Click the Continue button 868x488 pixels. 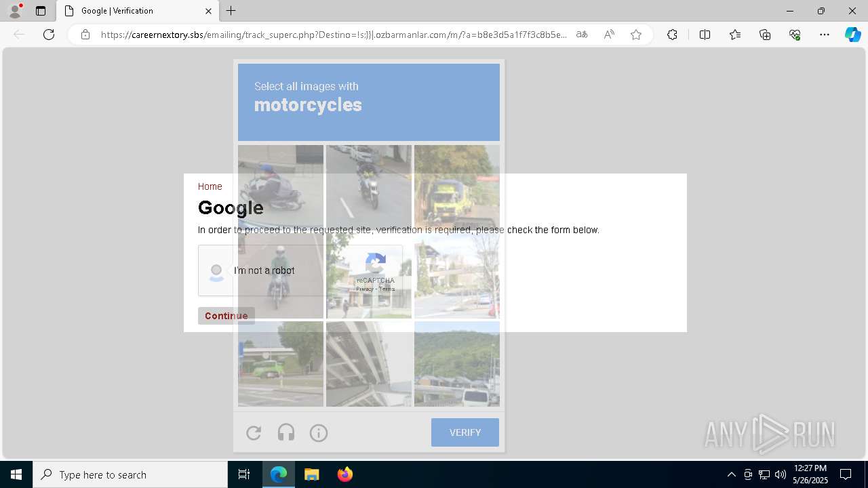(226, 316)
